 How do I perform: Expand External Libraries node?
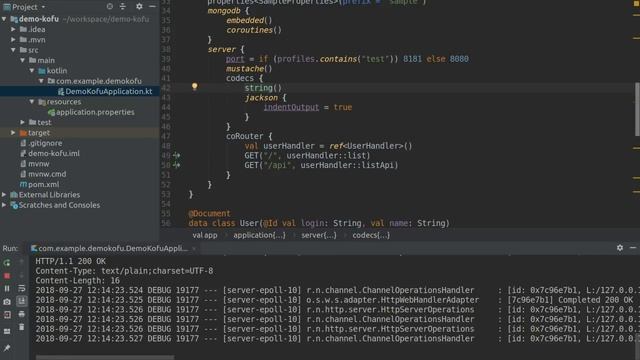pyautogui.click(x=4, y=195)
